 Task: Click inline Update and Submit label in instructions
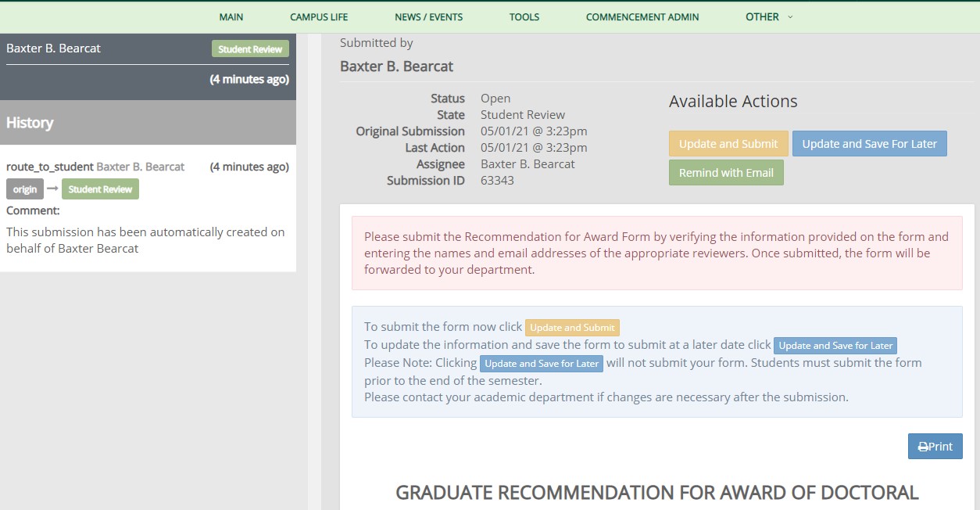click(x=572, y=328)
